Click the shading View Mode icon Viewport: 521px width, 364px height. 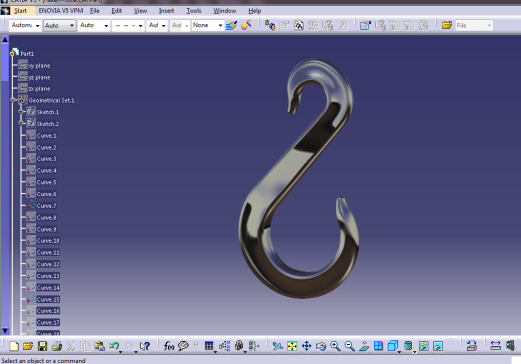pyautogui.click(x=408, y=346)
